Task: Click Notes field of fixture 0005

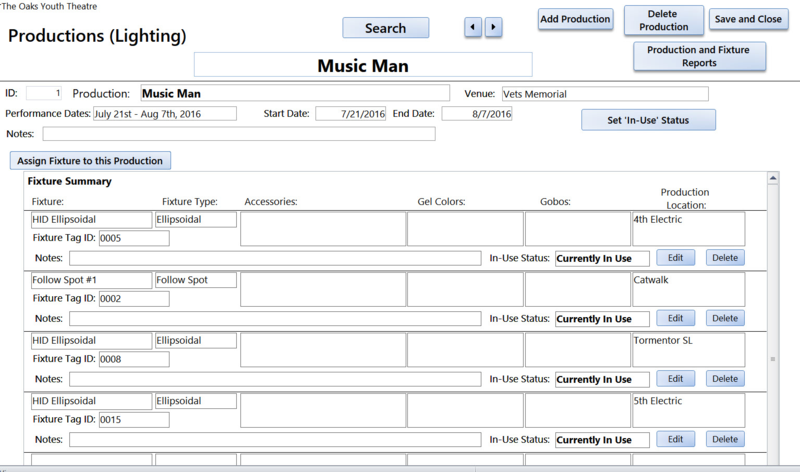Action: (x=275, y=258)
